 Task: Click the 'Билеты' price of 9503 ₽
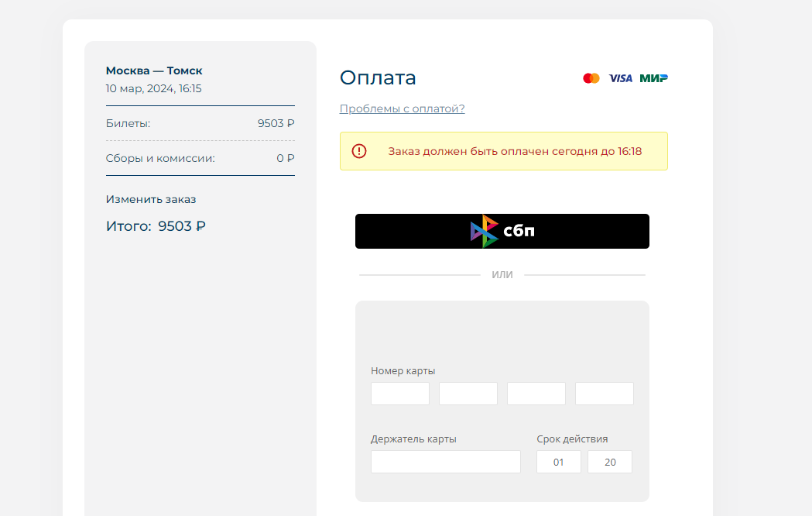click(276, 123)
